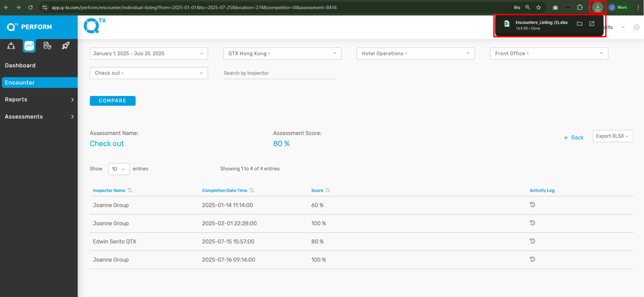The image size is (644, 297).
Task: Go to Dashboard in sidebar
Action: [x=20, y=65]
